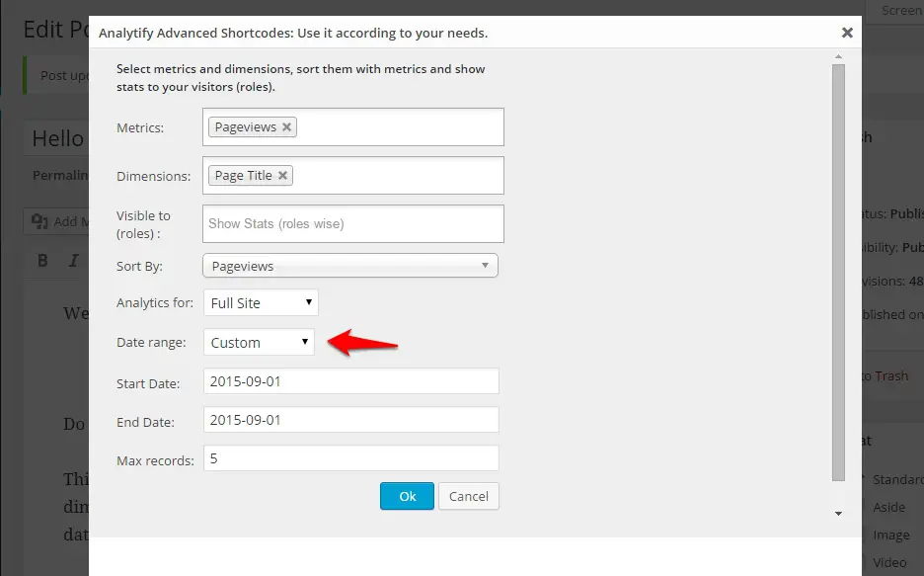924x576 pixels.
Task: Click inside the Metrics tag box
Action: [x=401, y=126]
